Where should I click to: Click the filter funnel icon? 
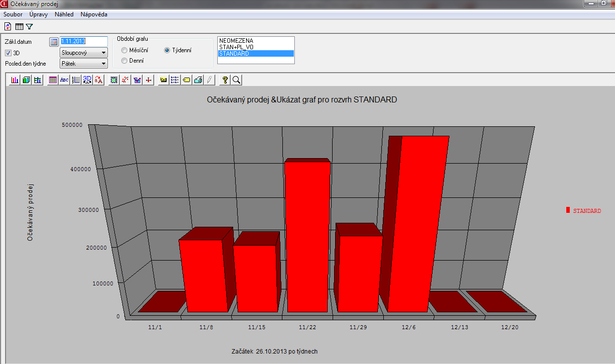(x=29, y=26)
